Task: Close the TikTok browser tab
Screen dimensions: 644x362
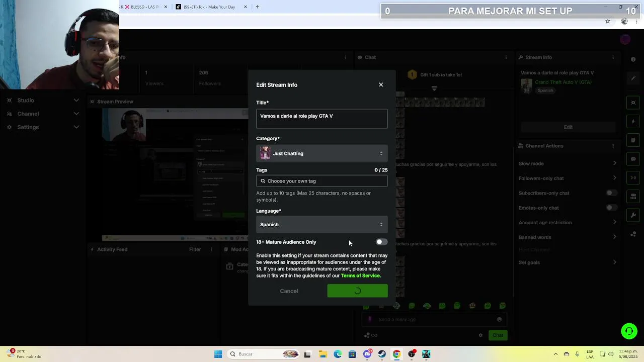Action: pos(246,7)
